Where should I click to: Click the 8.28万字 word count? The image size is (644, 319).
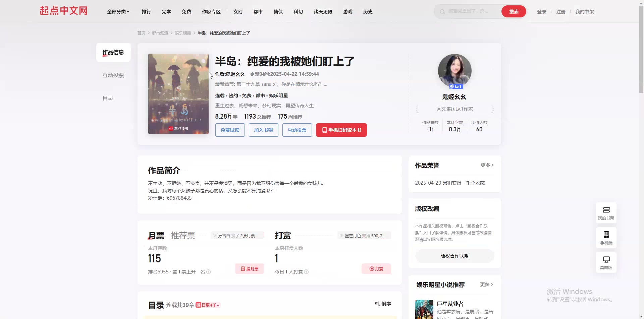[x=226, y=117]
